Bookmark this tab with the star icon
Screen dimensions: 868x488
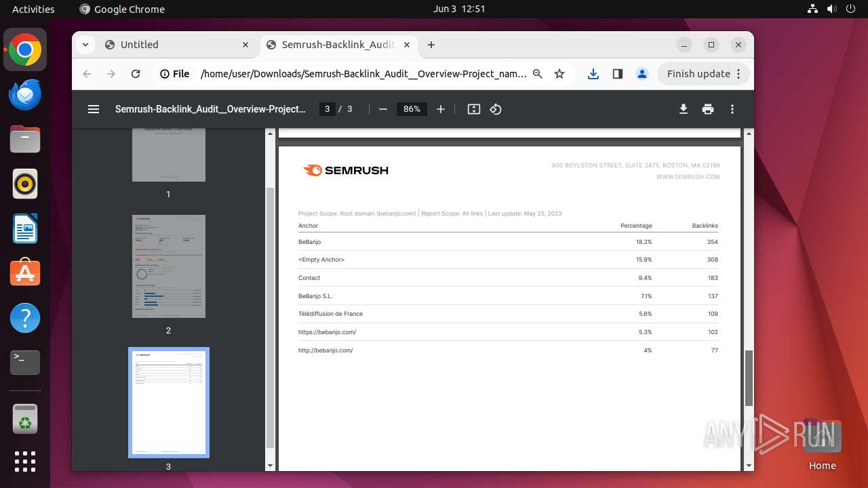pos(559,74)
